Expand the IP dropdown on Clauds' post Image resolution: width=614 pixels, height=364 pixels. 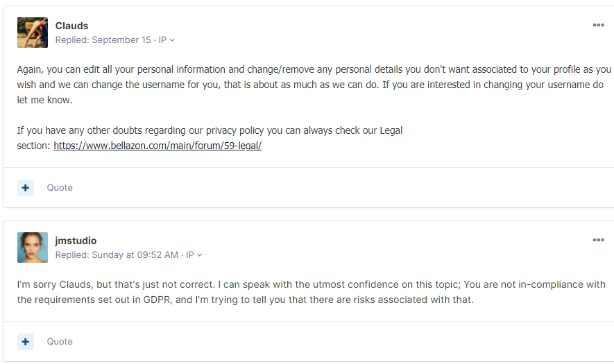coord(167,40)
